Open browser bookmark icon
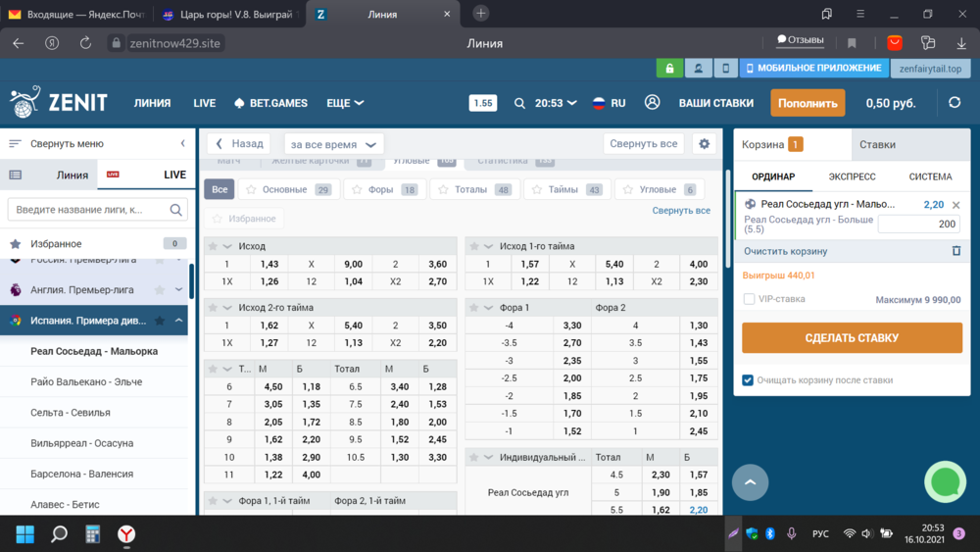The image size is (980, 552). click(852, 43)
